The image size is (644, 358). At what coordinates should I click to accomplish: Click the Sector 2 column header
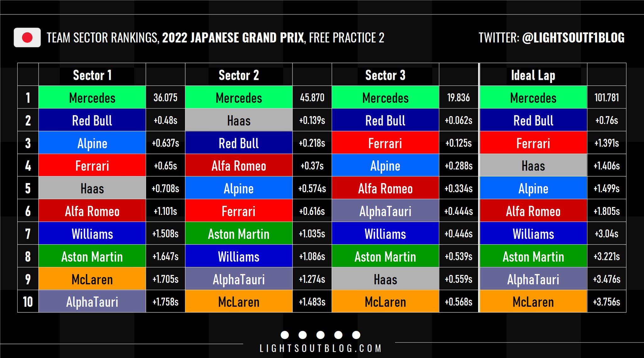[x=239, y=75]
